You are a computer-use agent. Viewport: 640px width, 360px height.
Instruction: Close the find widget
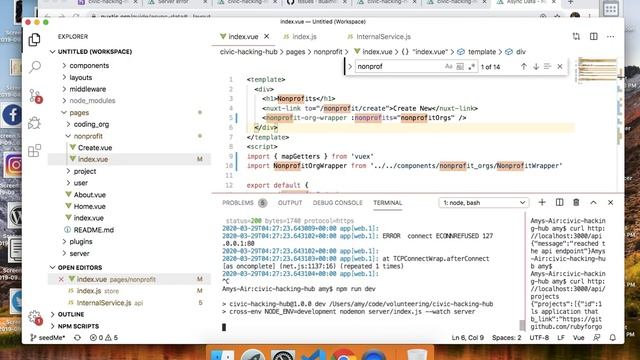coord(560,67)
